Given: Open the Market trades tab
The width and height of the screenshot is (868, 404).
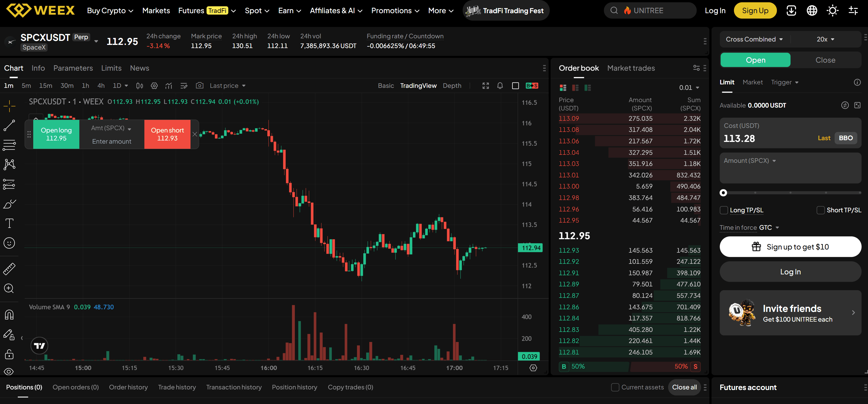Looking at the screenshot, I should coord(631,68).
